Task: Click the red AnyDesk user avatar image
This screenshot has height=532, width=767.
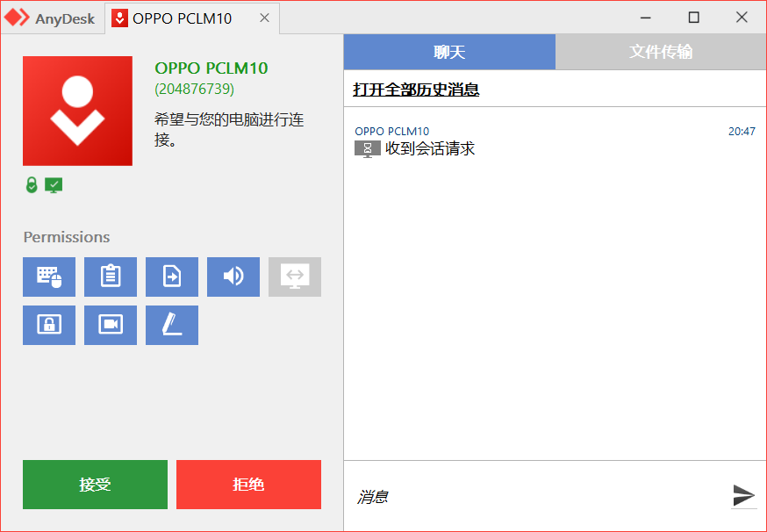Action: (77, 111)
